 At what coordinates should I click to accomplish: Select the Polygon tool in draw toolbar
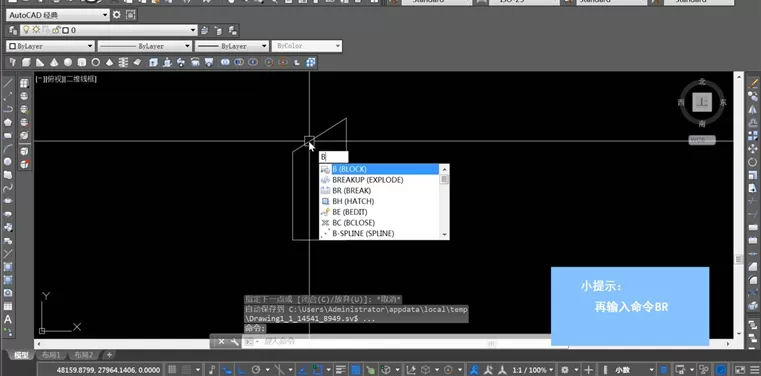click(8, 122)
